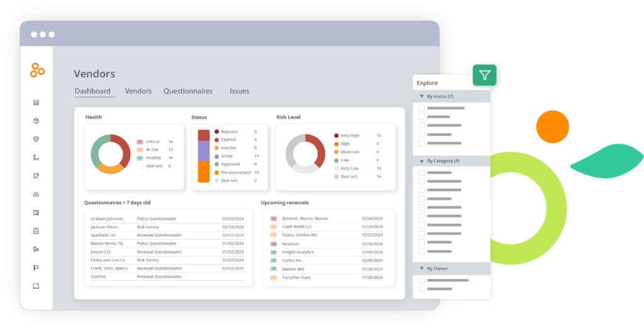Screen dimensions: 644x329
Task: Open the green filter funnel button
Action: pyautogui.click(x=485, y=75)
